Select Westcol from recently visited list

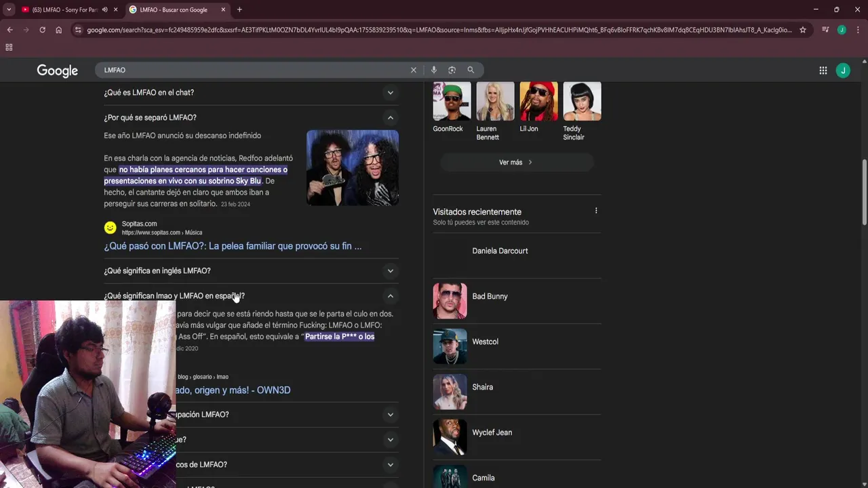point(485,342)
